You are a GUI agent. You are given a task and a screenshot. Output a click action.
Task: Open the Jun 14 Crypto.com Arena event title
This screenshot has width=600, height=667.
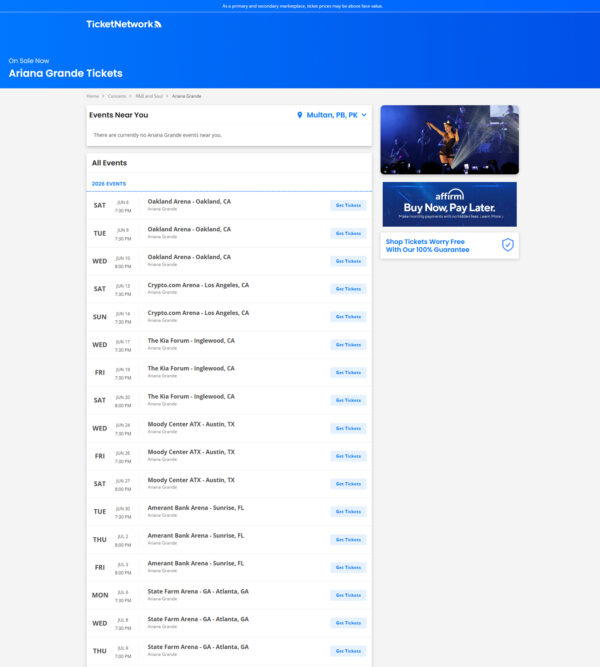(x=198, y=312)
